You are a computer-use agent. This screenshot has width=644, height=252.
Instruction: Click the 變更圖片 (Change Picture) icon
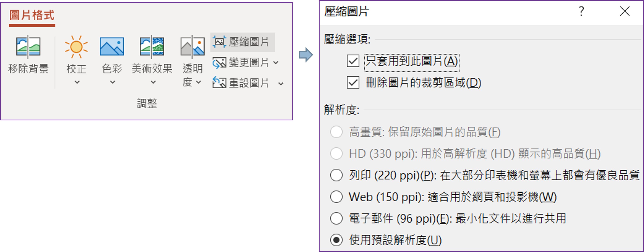click(219, 63)
